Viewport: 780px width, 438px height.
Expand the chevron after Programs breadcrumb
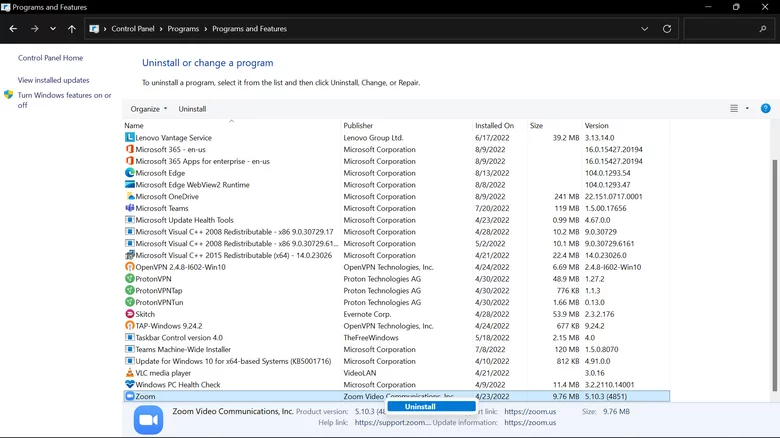[x=205, y=29]
